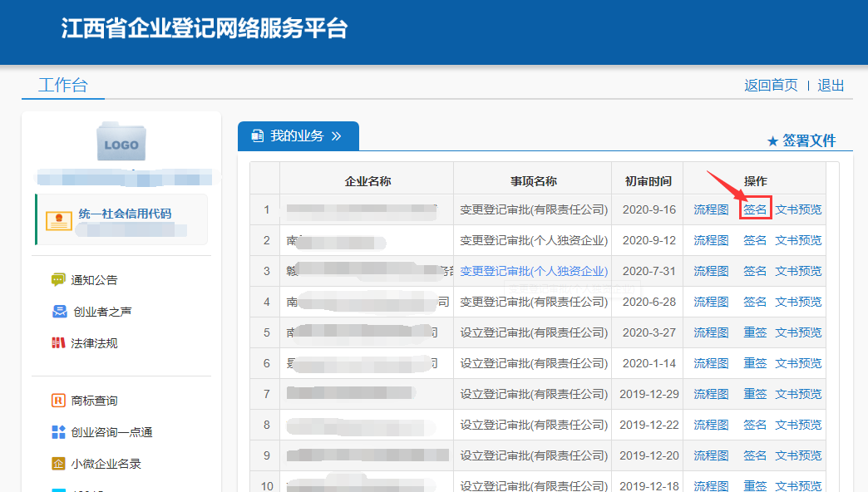The image size is (868, 492).
Task: Click 文书预览 in row 8
Action: (798, 425)
